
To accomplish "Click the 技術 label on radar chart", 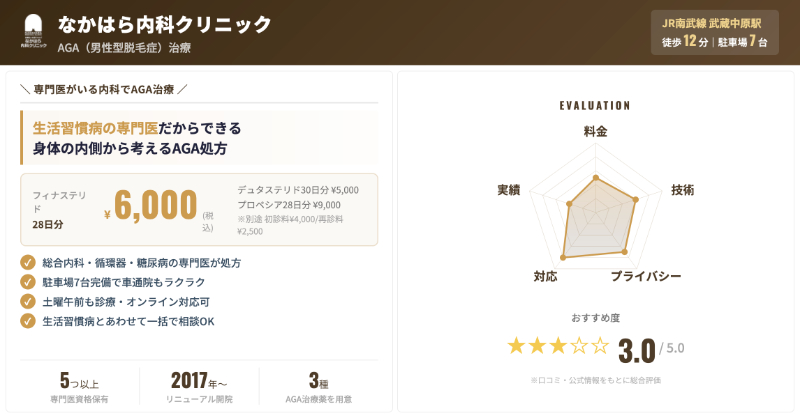I will [682, 190].
